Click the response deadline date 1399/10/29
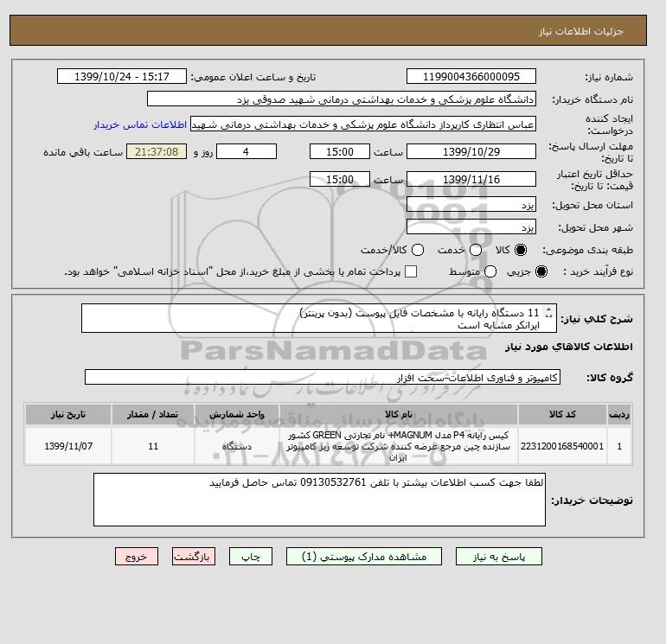666x644 pixels. click(471, 151)
